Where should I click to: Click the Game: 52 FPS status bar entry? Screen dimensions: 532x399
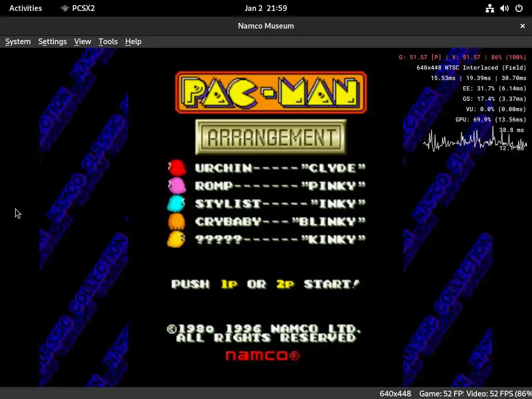(x=442, y=394)
